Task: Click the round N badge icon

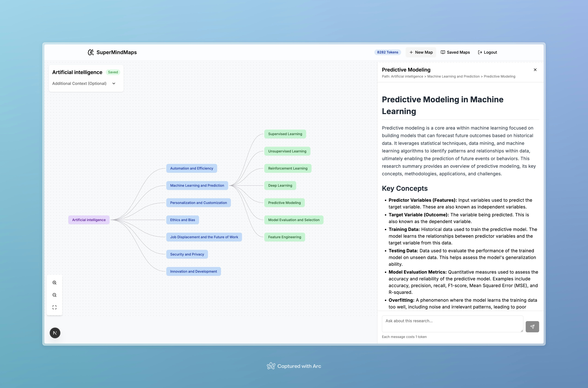Action: point(55,333)
